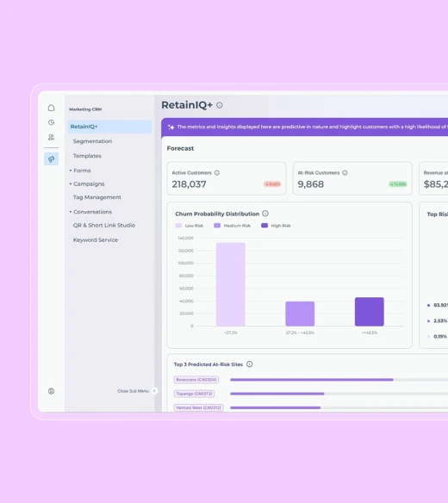This screenshot has height=503, width=448.
Task: Open Segmentation menu item
Action: 92,141
